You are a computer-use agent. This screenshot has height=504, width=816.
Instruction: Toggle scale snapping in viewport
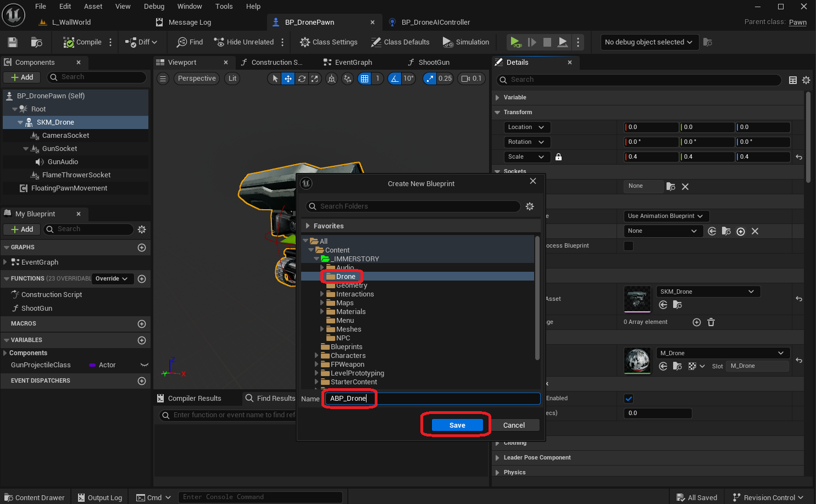point(430,79)
